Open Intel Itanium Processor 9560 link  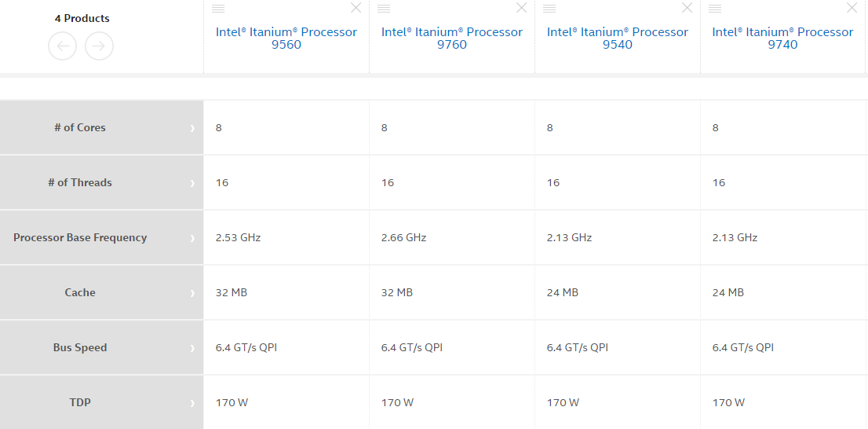point(286,38)
